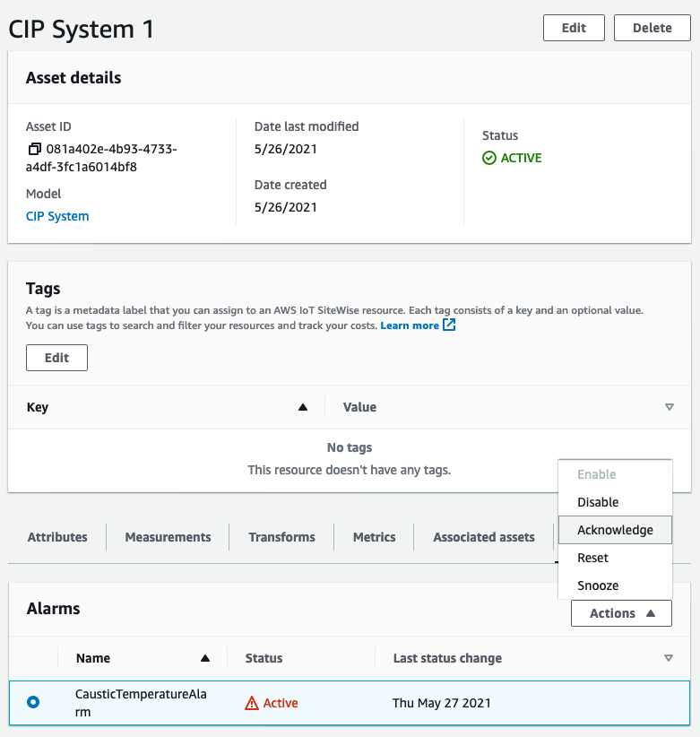This screenshot has height=737, width=700.
Task: Click the green ACTIVE status check icon
Action: (x=489, y=158)
